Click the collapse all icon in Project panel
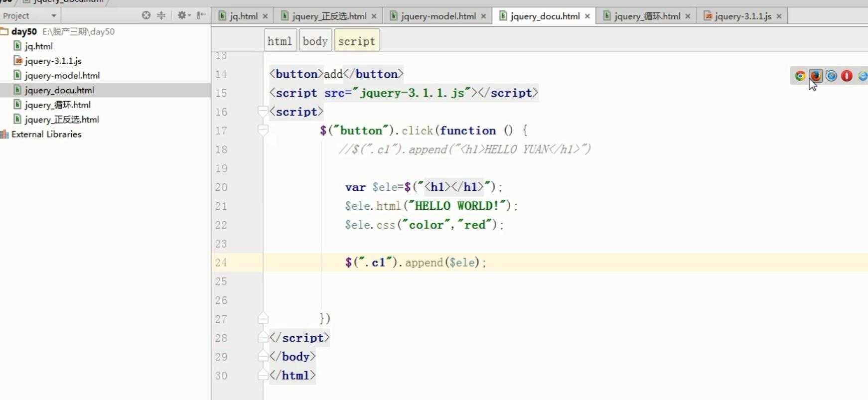Screen dimensions: 868x400 (x=161, y=15)
